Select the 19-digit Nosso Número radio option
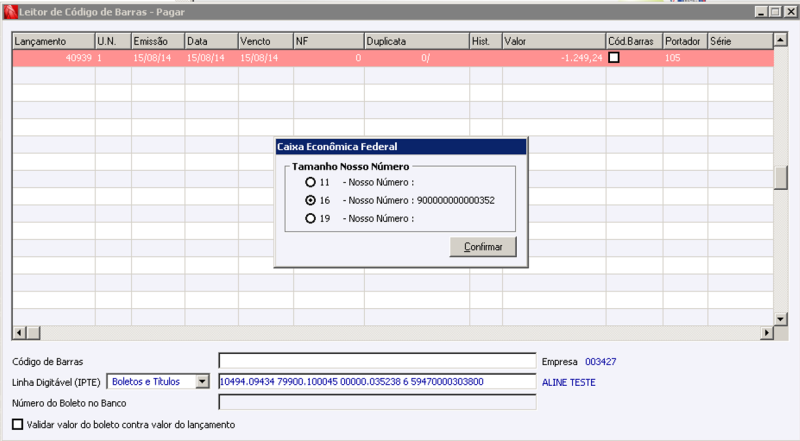 (x=310, y=218)
